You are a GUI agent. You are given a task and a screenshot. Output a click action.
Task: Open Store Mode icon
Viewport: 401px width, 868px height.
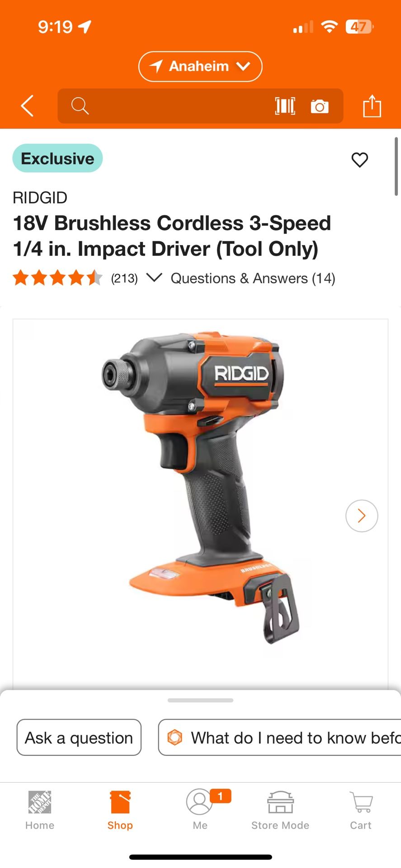coord(280,810)
